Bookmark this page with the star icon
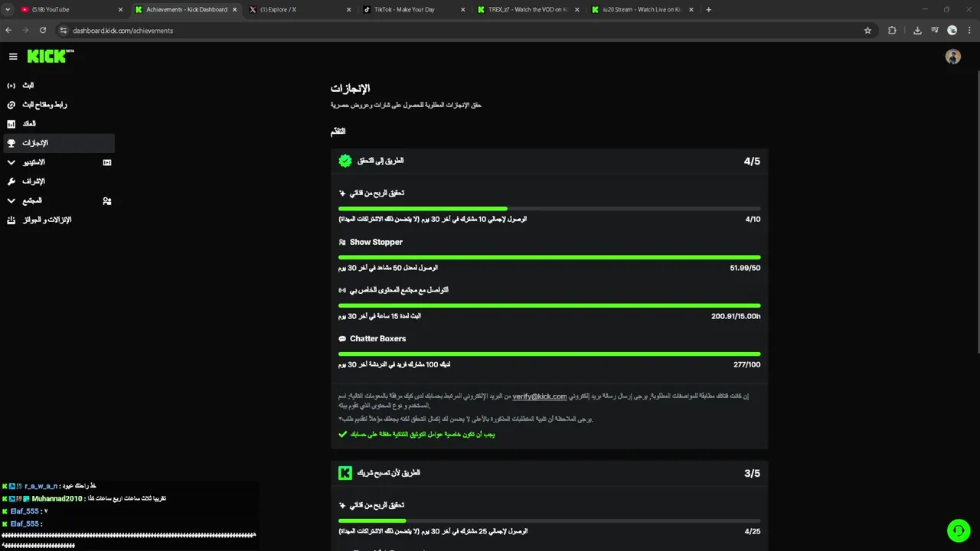 click(867, 31)
